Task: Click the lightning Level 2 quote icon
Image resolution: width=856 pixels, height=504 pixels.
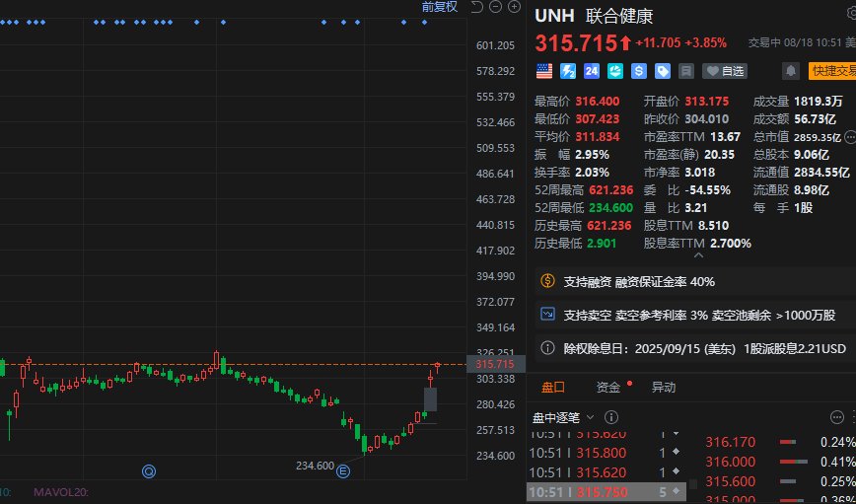Action: pyautogui.click(x=568, y=71)
